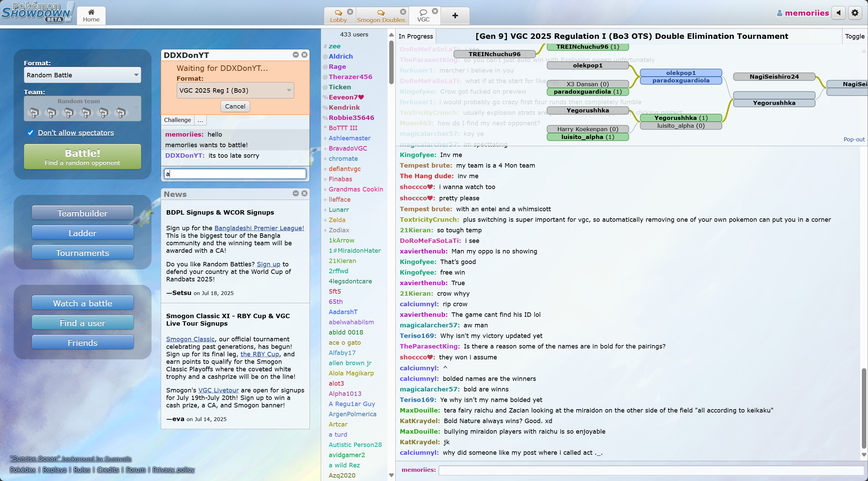Viewport: 868px width, 481px height.
Task: Close the Smogon Doubles tab
Action: click(403, 12)
